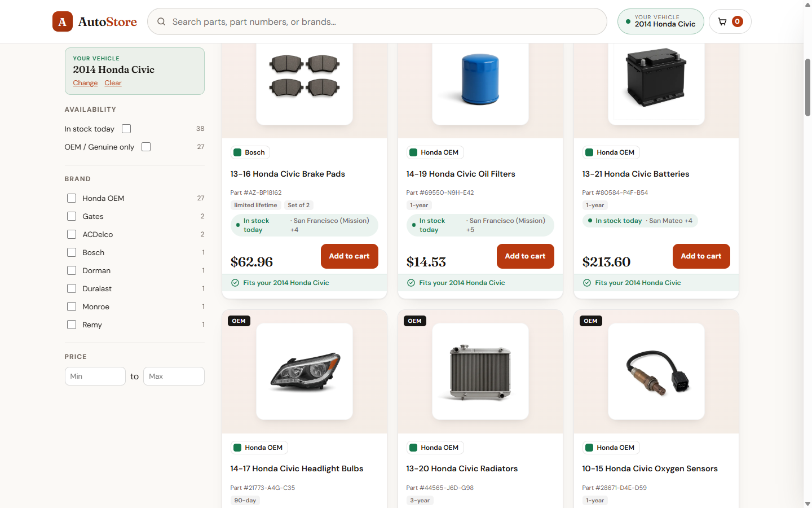Click the San Francisco (Mission) +4 stock location
This screenshot has height=508, width=812.
pos(330,225)
